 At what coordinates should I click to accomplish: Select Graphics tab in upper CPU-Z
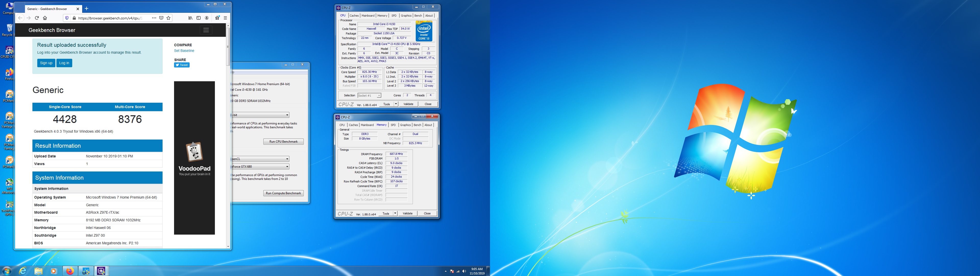[x=406, y=16]
